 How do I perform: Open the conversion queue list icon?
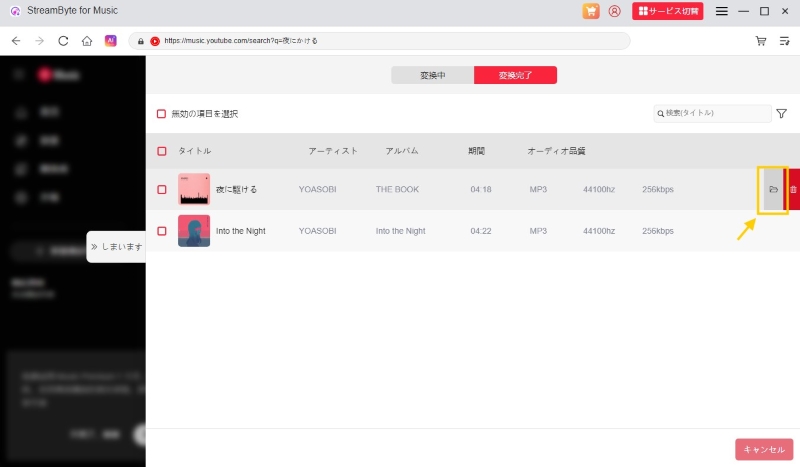[x=785, y=41]
